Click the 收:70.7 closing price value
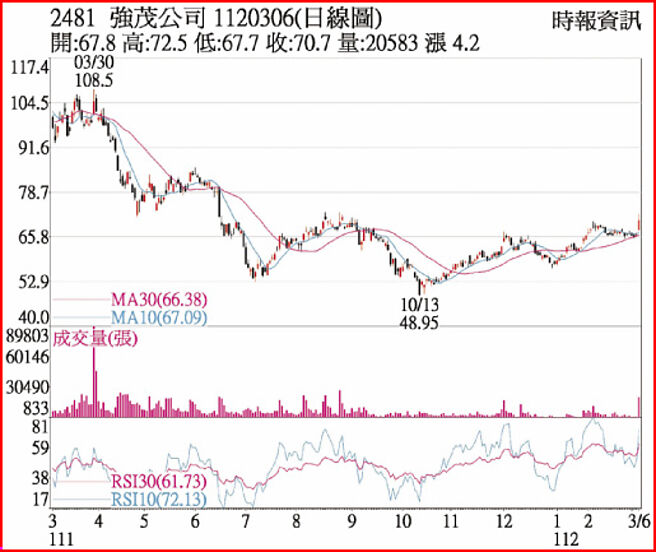 click(306, 43)
